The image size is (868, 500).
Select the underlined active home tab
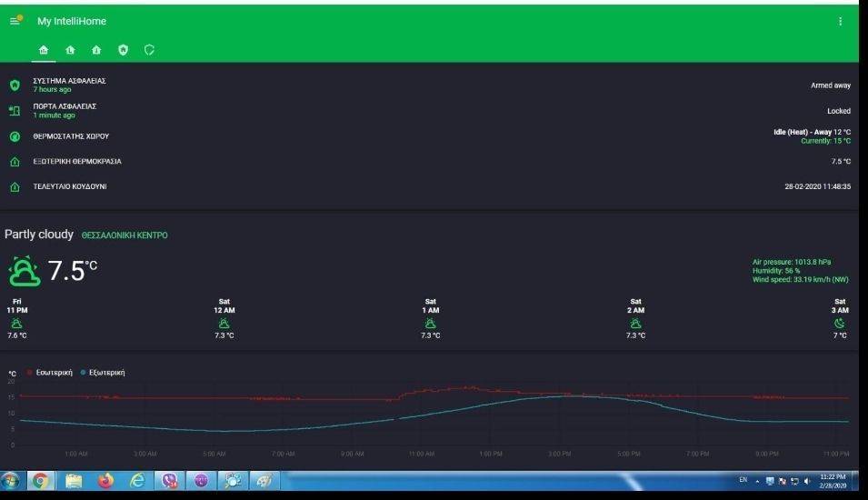coord(44,49)
